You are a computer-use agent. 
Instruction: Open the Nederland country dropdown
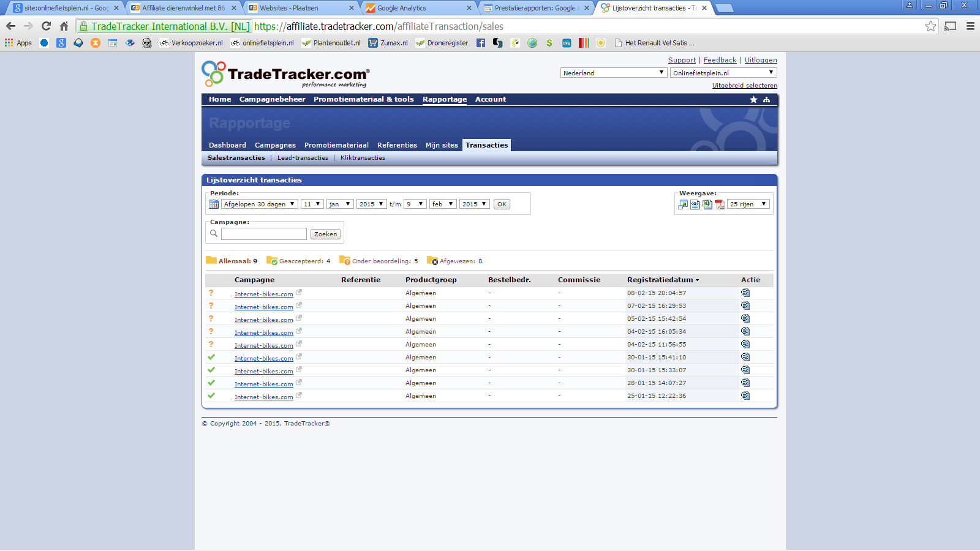[613, 73]
